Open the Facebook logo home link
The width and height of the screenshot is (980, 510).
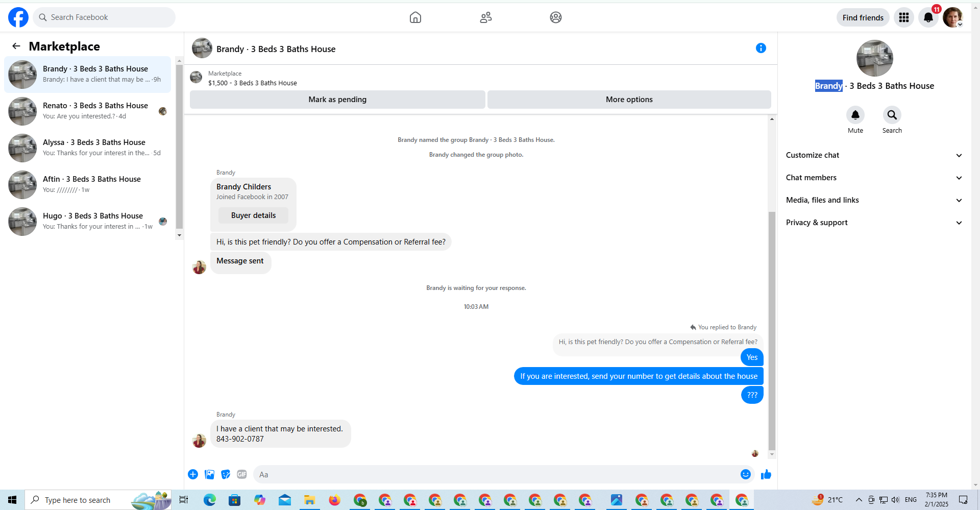tap(18, 17)
